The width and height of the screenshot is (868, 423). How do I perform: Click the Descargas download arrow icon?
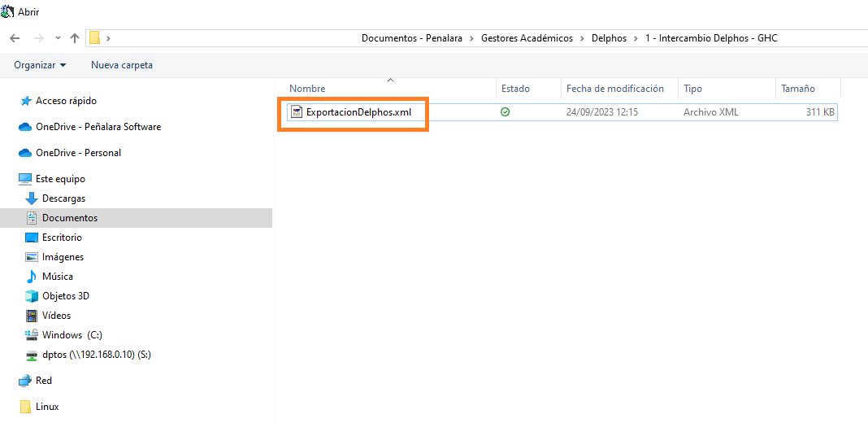click(32, 198)
